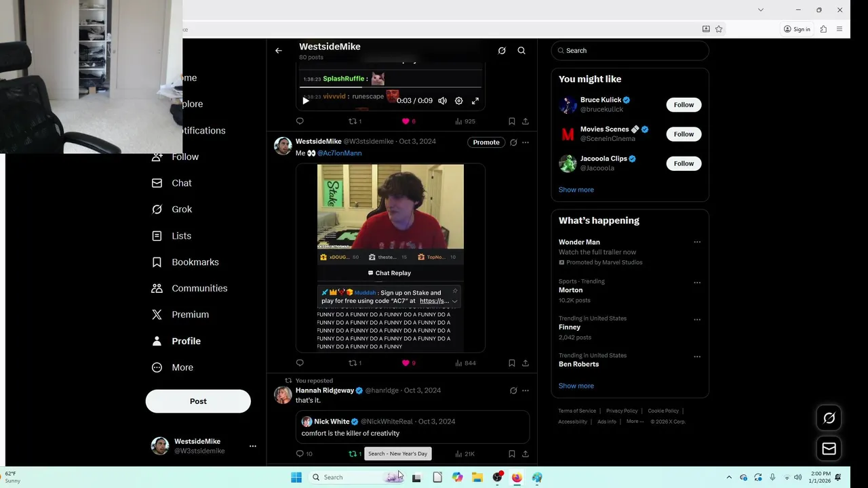Open the Windows Start menu
The height and width of the screenshot is (488, 868).
[296, 478]
